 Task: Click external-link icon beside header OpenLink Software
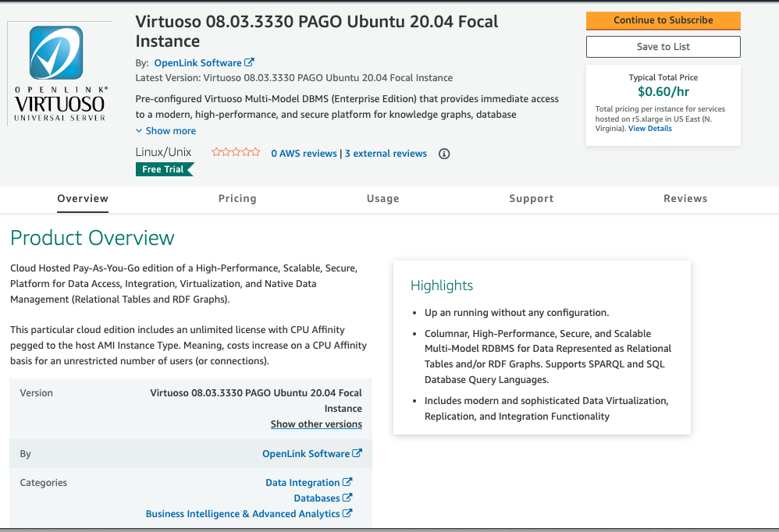click(x=250, y=62)
